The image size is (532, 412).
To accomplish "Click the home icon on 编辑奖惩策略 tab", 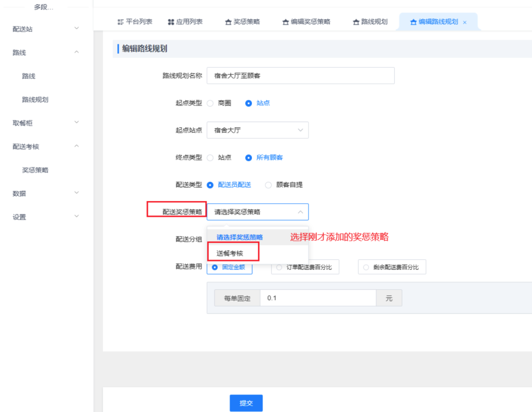I will click(x=285, y=22).
